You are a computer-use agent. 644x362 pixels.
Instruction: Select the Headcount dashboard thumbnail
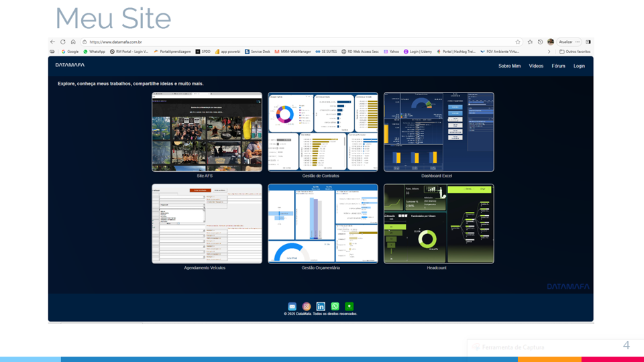(x=438, y=224)
